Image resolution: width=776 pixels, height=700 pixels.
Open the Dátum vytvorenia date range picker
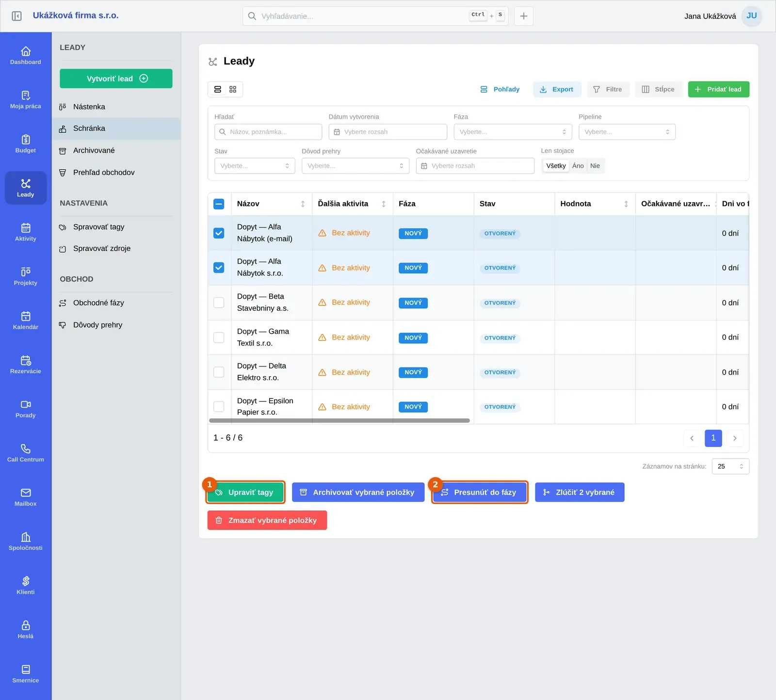click(388, 132)
